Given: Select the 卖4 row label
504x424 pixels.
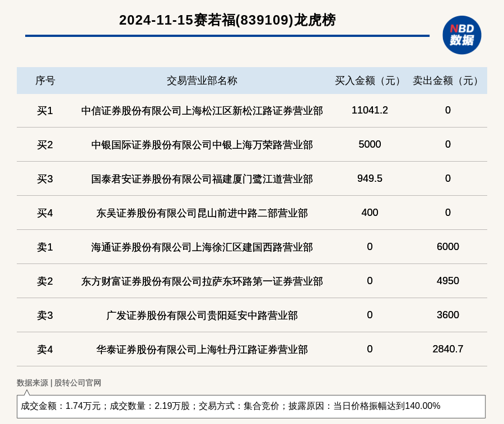Looking at the screenshot, I should coord(45,350).
